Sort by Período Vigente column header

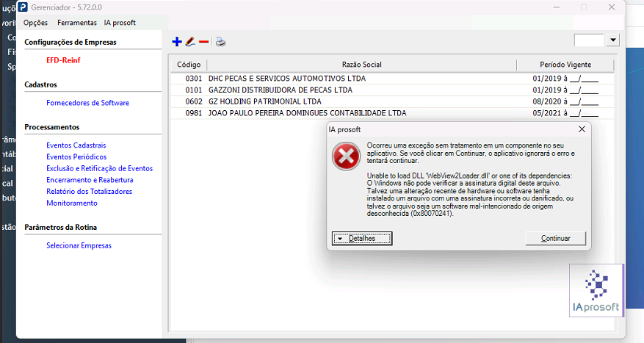pos(565,65)
